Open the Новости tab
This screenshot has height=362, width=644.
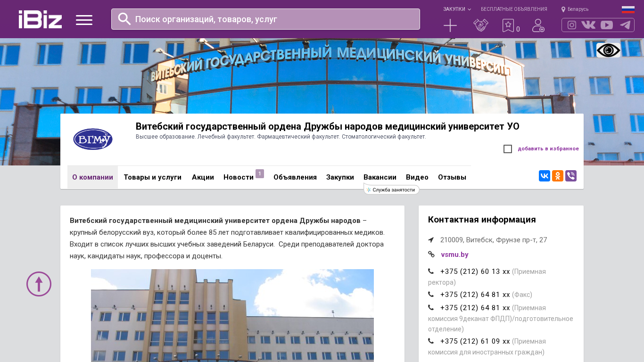click(239, 177)
